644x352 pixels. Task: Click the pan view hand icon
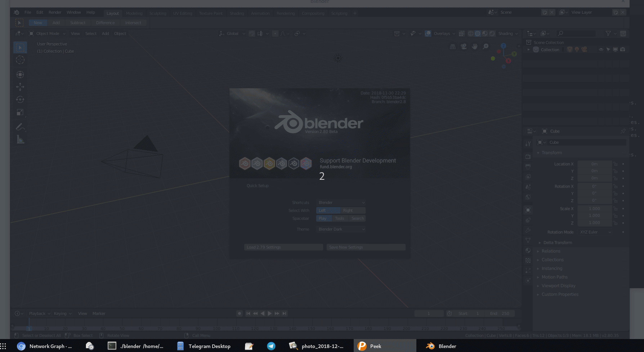475,46
